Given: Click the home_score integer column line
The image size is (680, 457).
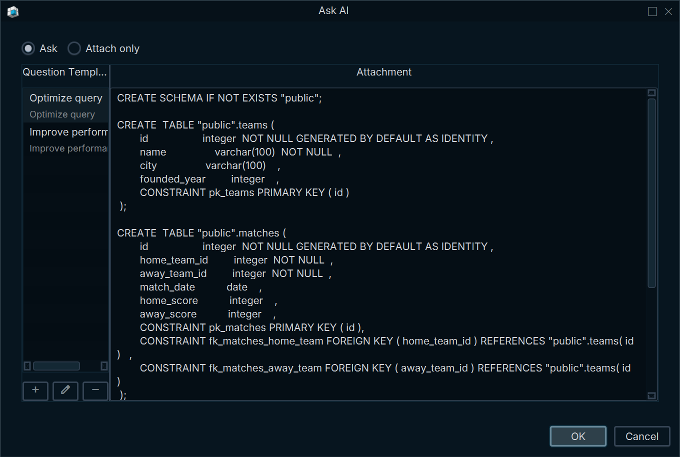Looking at the screenshot, I should tap(208, 300).
